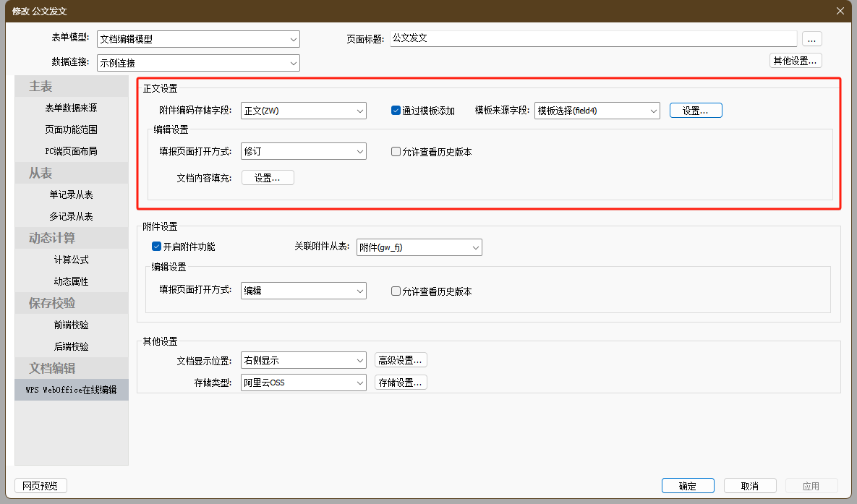The image size is (857, 504).
Task: Expand the 存储类型 dropdown
Action: pos(303,383)
